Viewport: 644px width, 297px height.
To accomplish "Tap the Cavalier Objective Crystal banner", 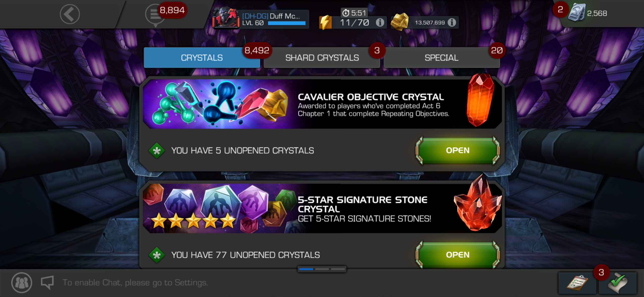I will click(x=322, y=104).
